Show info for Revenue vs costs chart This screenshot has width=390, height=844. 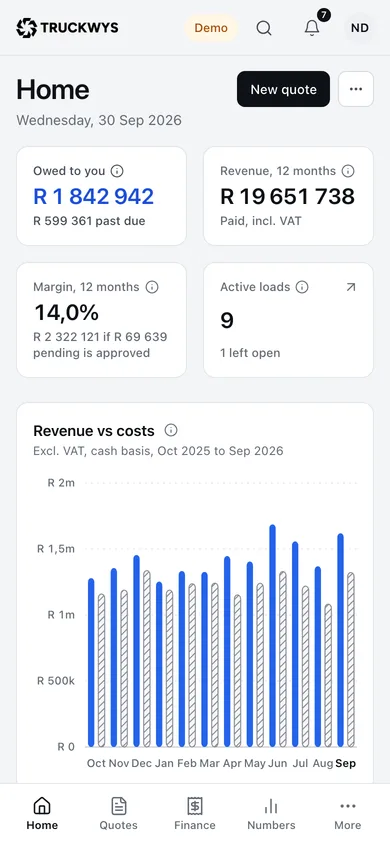(x=171, y=430)
